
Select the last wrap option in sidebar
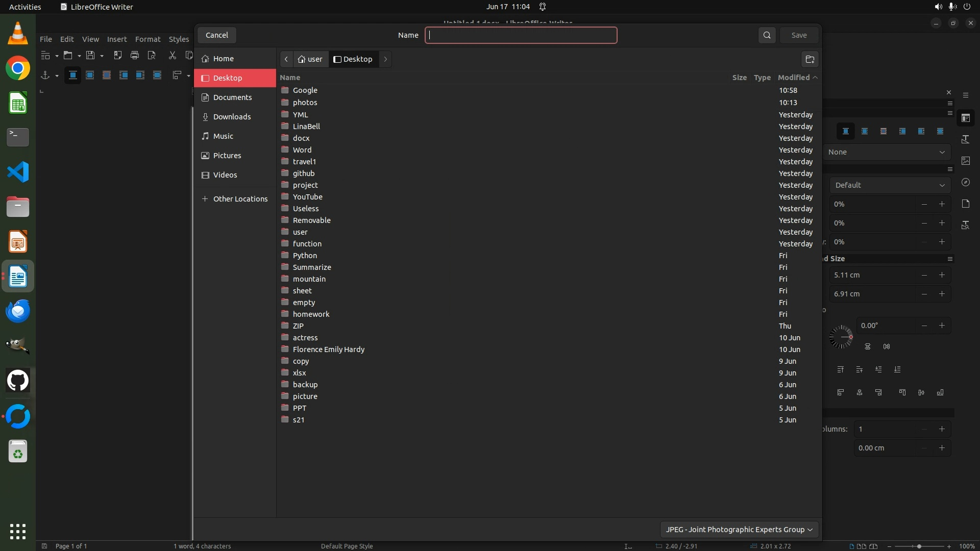pos(940,132)
